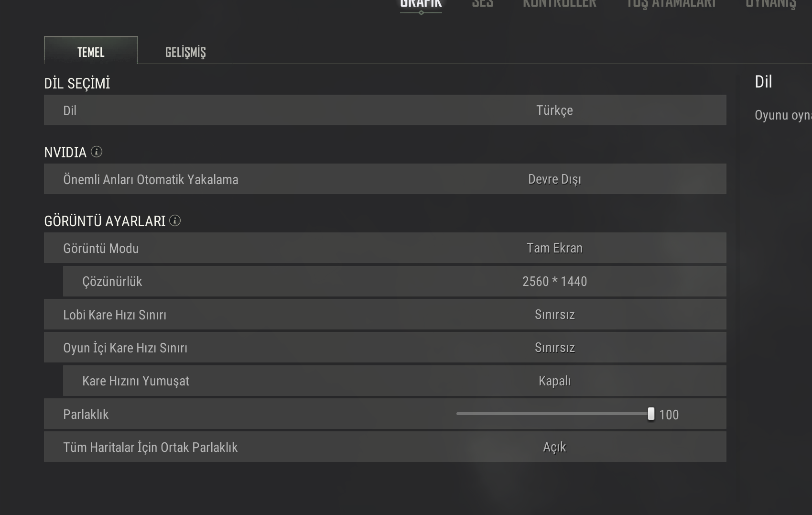812x515 pixels.
Task: Select the GRAFİK settings tab
Action: 421,4
